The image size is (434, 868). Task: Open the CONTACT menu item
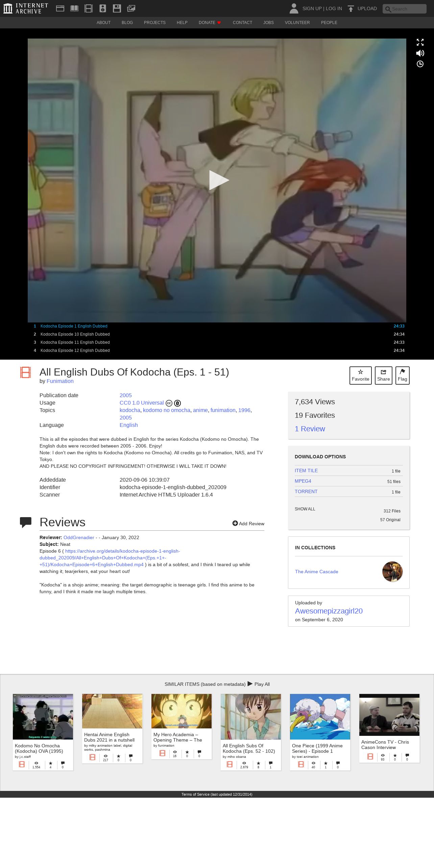pos(242,23)
